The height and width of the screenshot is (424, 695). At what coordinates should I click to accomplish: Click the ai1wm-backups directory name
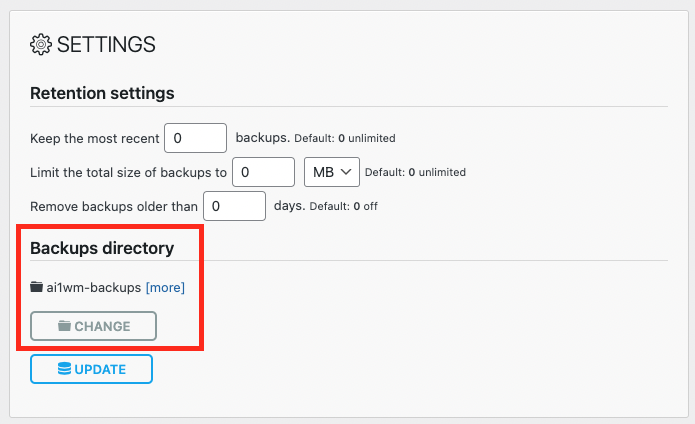[x=94, y=287]
